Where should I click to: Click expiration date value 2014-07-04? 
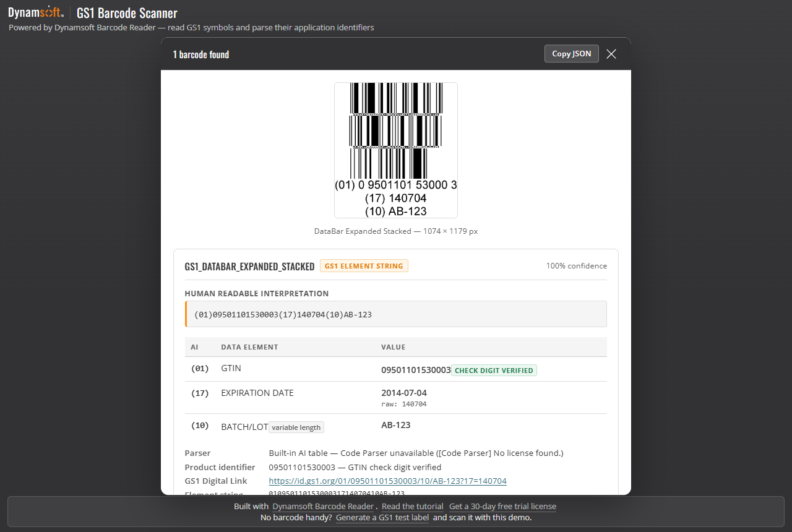(404, 393)
